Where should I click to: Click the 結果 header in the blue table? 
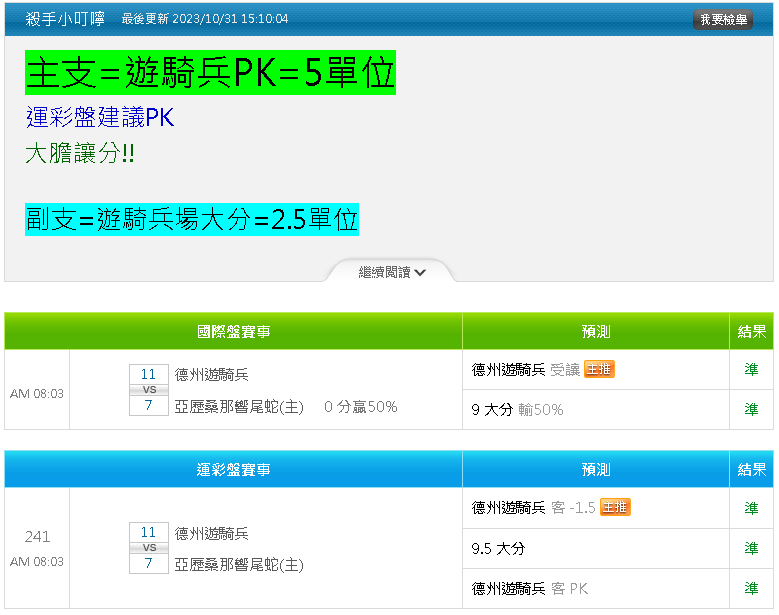tap(752, 469)
